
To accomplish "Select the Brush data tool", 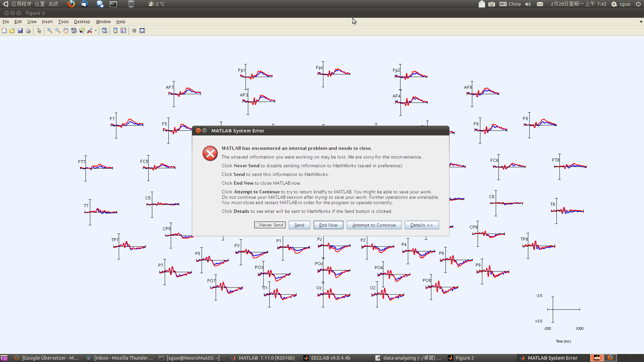I will (90, 31).
